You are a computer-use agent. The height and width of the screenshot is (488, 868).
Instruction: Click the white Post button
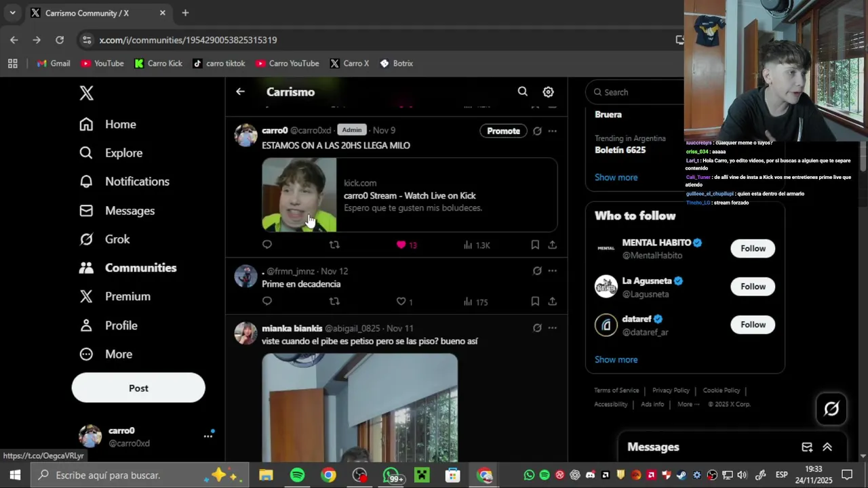138,388
